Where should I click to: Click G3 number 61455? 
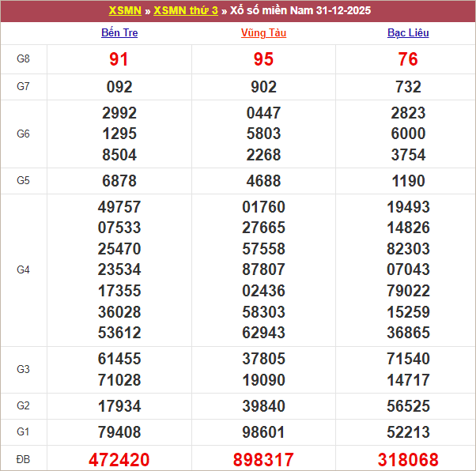pos(119,359)
